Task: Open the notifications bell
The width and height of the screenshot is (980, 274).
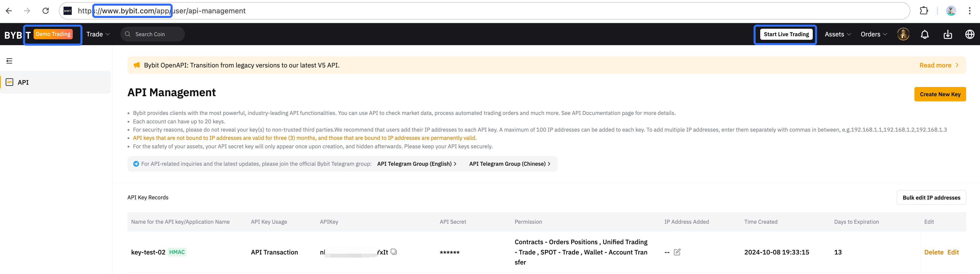Action: 924,34
